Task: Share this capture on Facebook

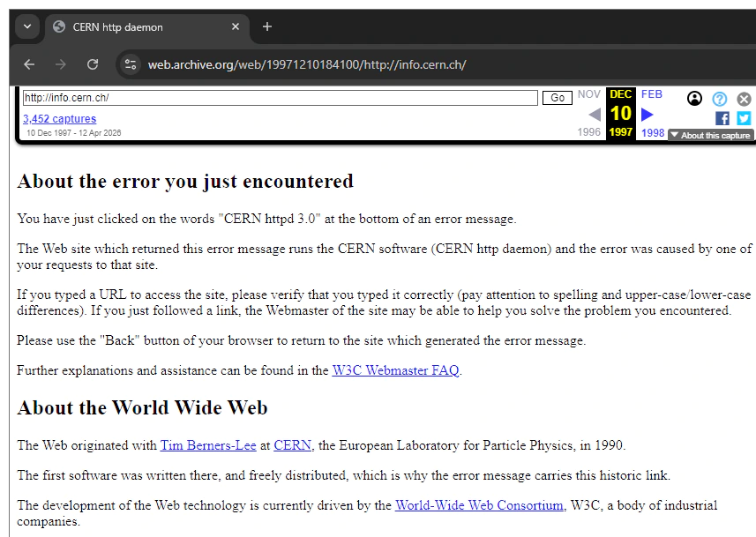Action: [722, 117]
